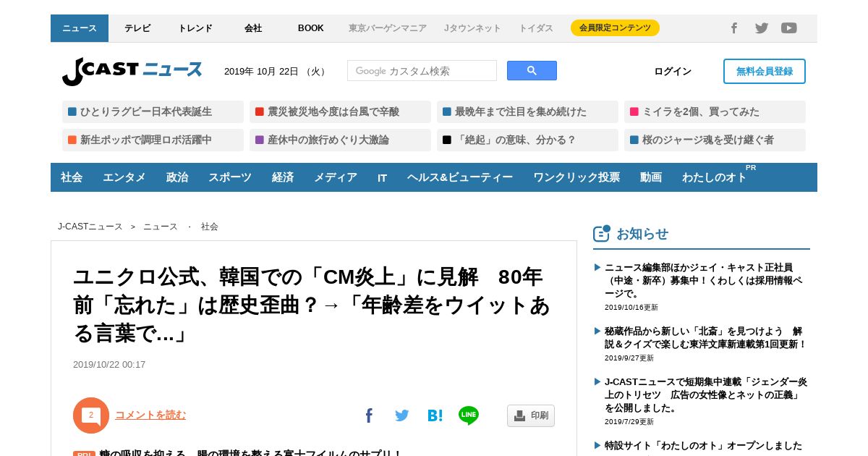
Task: Click the コメントを読む link
Action: tap(150, 415)
